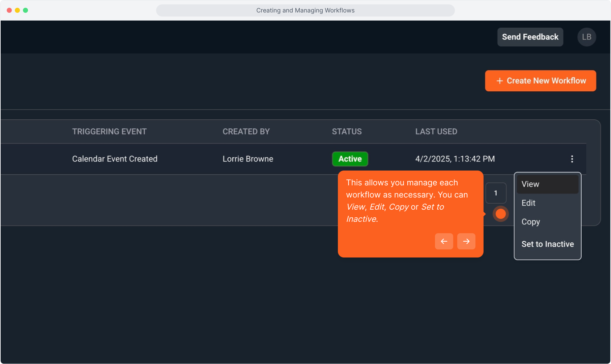Sort by the Status column header
611x364 pixels.
pos(347,132)
